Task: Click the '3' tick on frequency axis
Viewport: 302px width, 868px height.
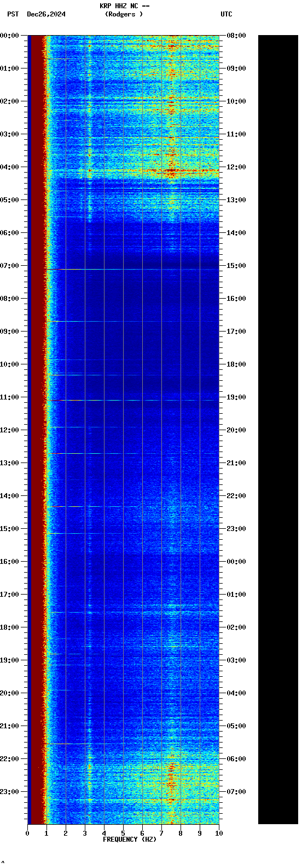Action: pos(85,833)
